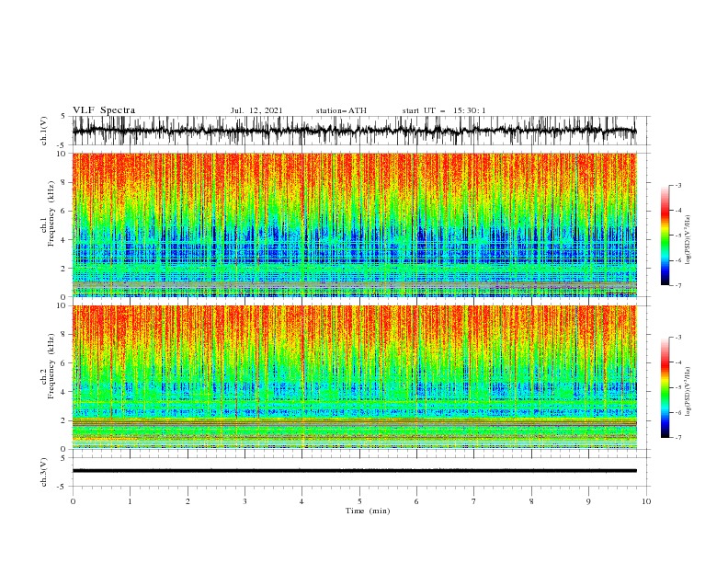
Task: Click the "-7" tick on lower color bar
Action: pyautogui.click(x=677, y=437)
